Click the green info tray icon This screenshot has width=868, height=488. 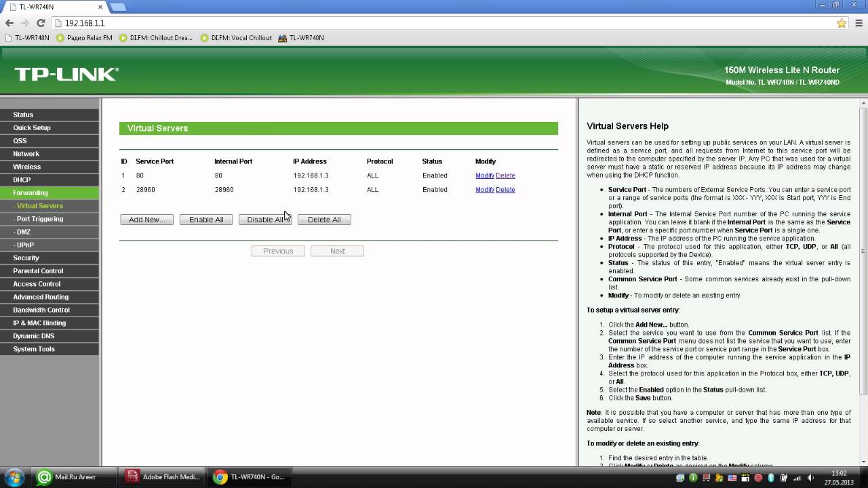tap(693, 478)
